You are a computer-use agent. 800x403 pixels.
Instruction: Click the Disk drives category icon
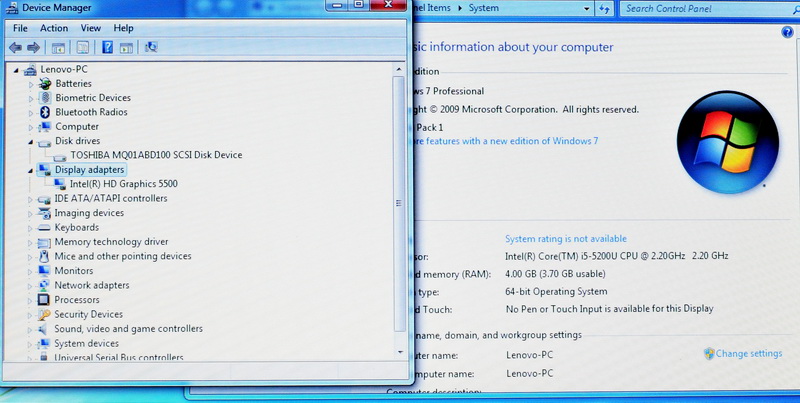click(x=44, y=142)
